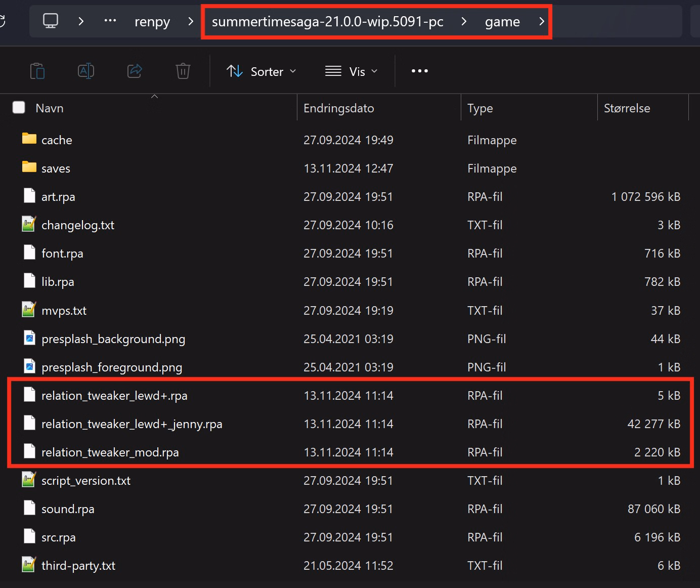Open the toolbar's more options ellipsis
Image resolution: width=700 pixels, height=588 pixels.
click(x=420, y=71)
